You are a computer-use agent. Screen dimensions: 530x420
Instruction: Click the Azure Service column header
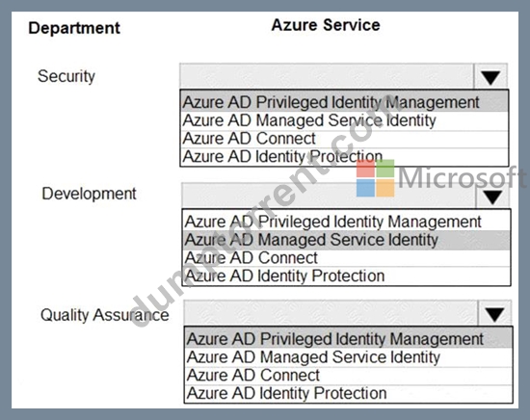point(326,25)
